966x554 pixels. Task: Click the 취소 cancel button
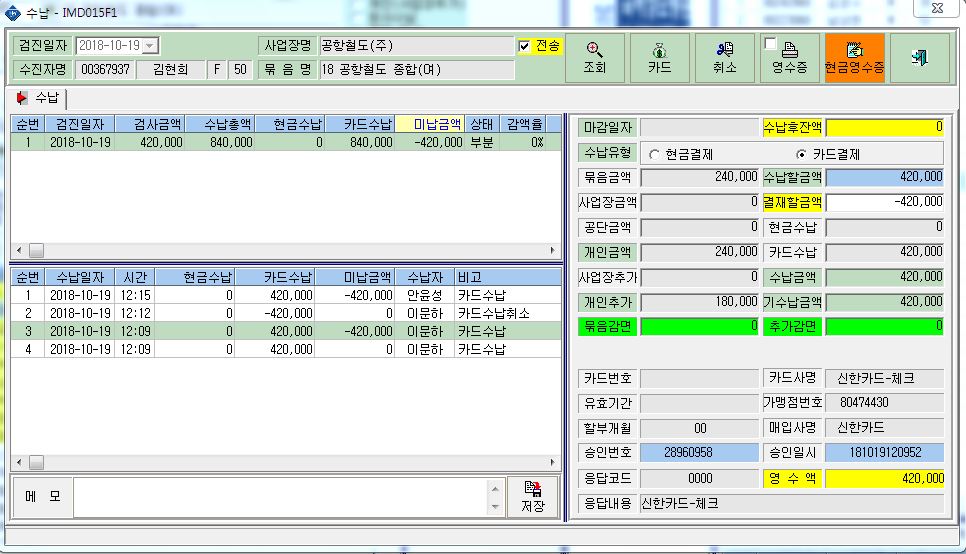724,58
